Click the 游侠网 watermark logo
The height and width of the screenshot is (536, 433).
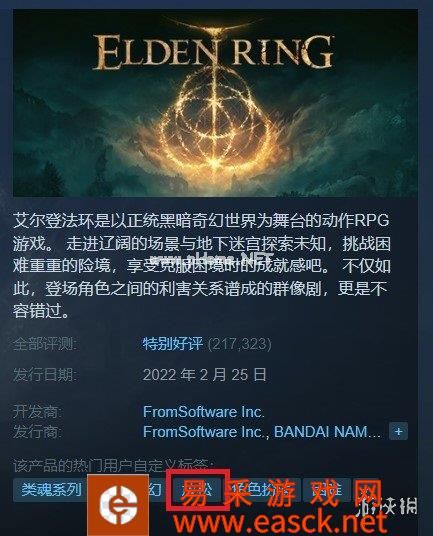pos(388,506)
